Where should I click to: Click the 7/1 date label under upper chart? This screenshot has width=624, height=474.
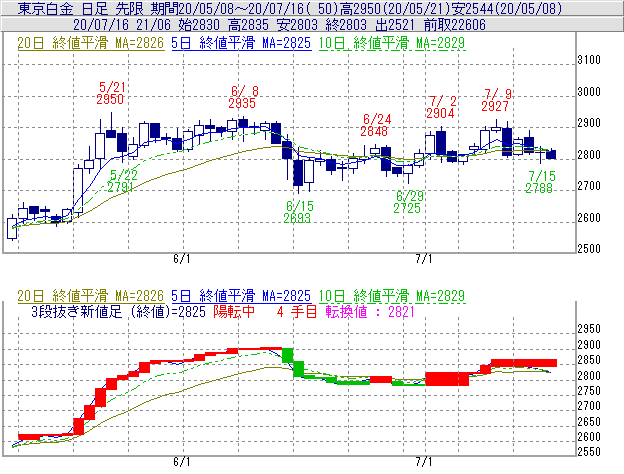[424, 259]
